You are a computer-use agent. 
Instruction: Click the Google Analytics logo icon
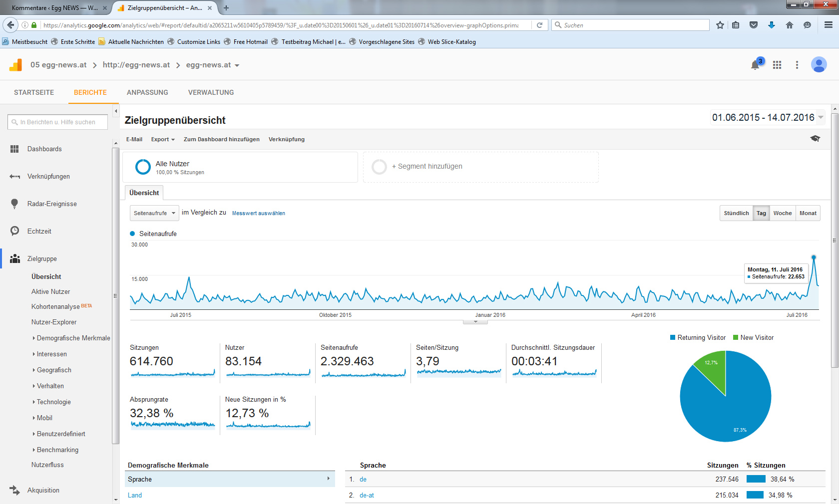pos(15,65)
